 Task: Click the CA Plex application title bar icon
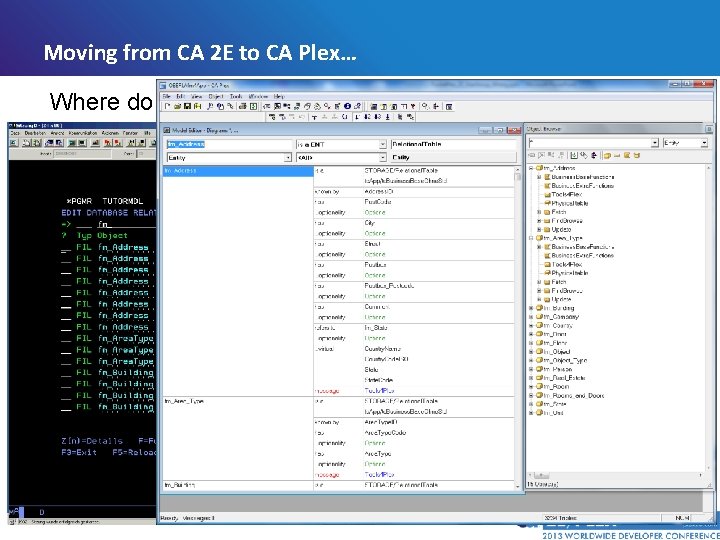click(x=163, y=85)
